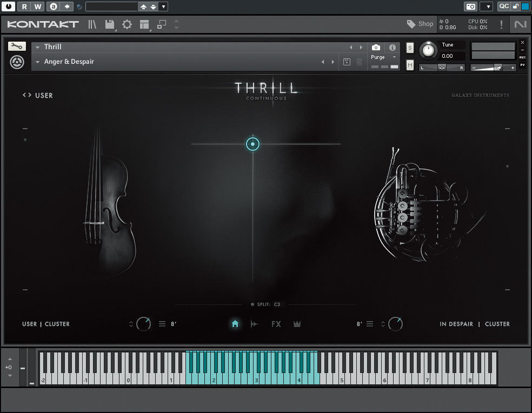
Task: Click the Tune knob
Action: (x=428, y=51)
